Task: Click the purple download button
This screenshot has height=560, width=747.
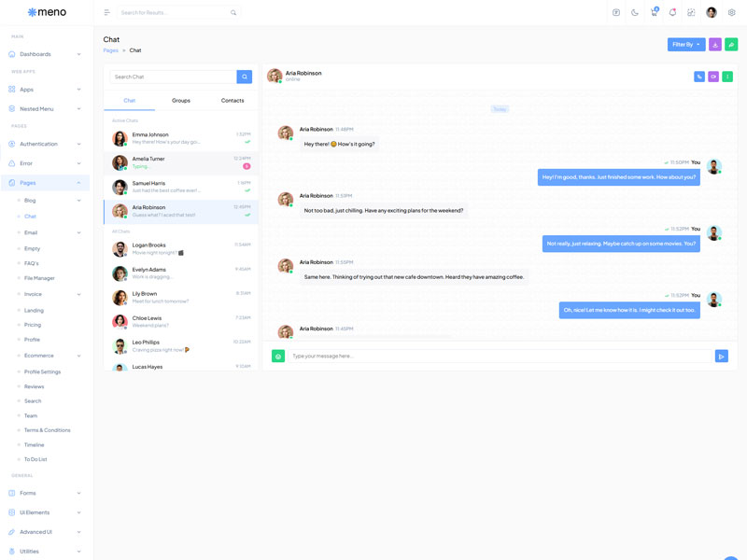Action: pos(715,45)
